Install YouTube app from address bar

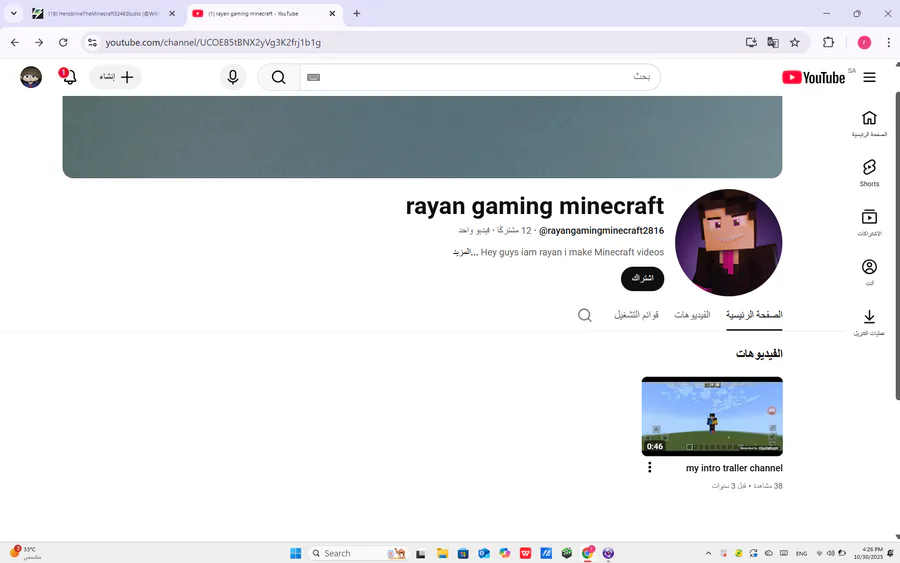tap(751, 42)
